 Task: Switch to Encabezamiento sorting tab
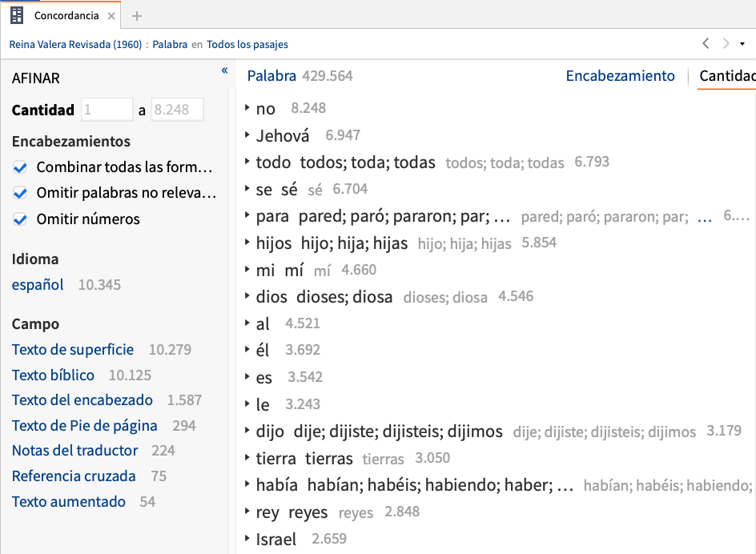pos(620,76)
